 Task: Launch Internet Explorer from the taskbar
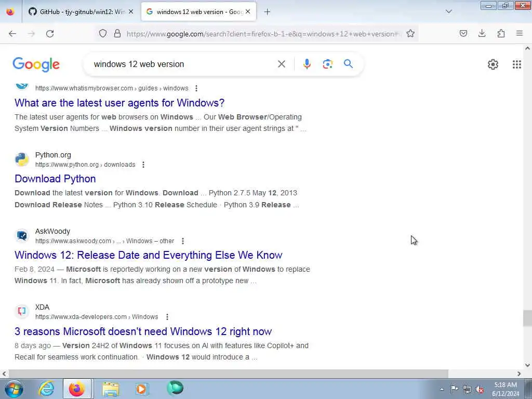46,389
